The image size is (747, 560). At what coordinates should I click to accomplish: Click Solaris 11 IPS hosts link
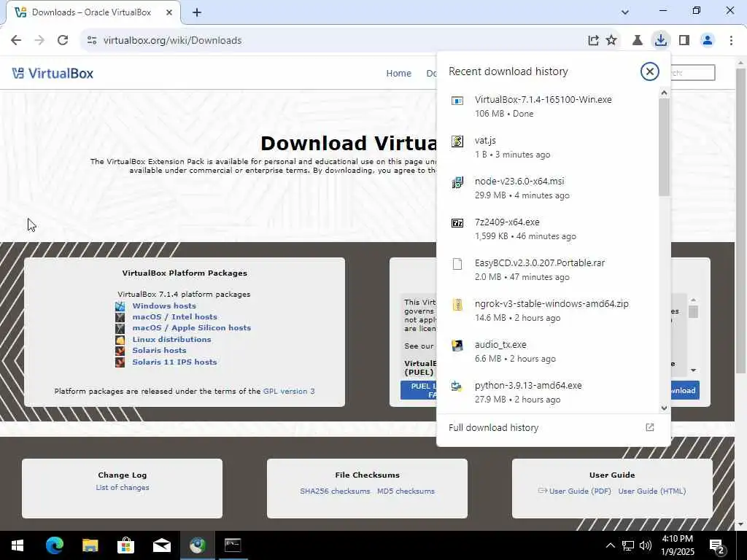pos(174,362)
